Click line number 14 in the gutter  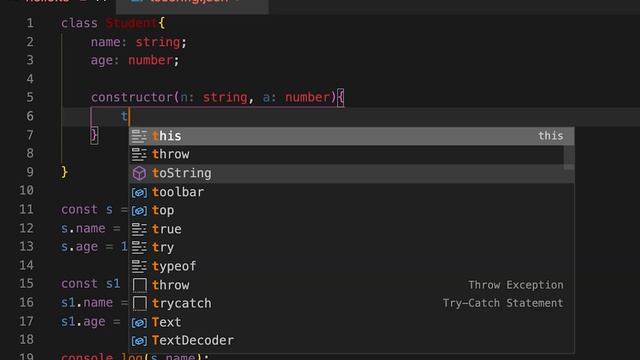(x=27, y=265)
